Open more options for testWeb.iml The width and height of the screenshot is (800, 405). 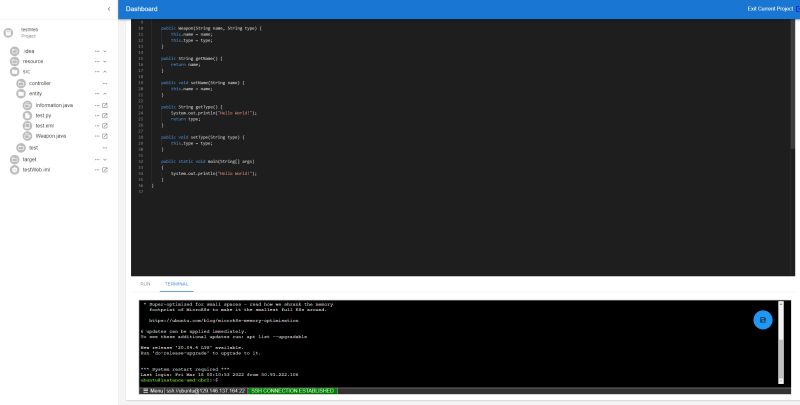[97, 169]
